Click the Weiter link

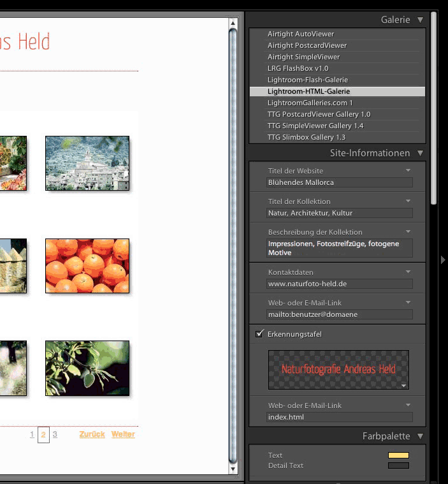tap(123, 434)
